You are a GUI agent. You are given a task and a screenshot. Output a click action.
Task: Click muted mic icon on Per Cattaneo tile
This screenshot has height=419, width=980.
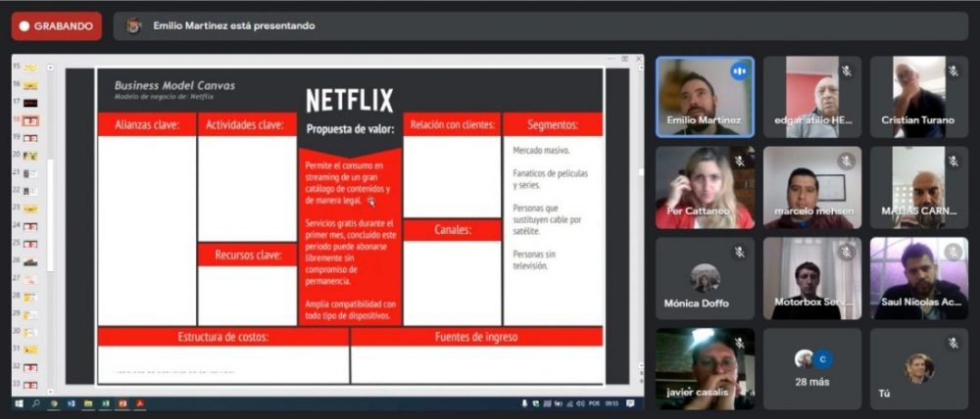[739, 162]
